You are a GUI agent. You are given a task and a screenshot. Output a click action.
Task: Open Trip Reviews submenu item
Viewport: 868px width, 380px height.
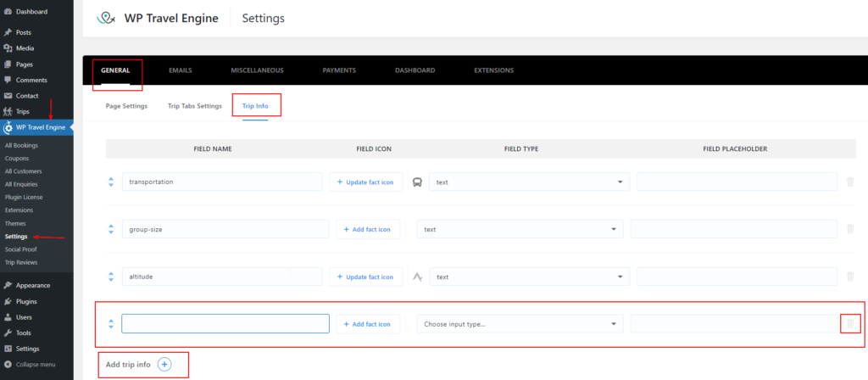21,263
